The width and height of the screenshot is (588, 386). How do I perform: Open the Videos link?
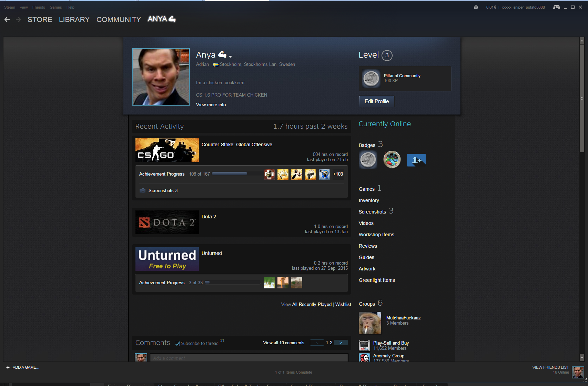click(366, 224)
